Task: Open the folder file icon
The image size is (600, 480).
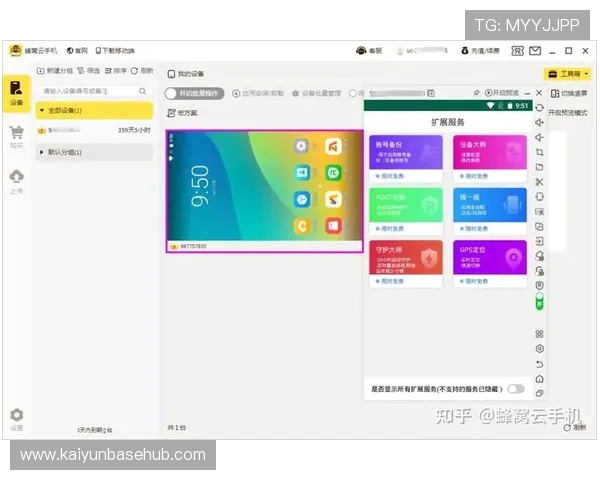Action: pyautogui.click(x=540, y=167)
